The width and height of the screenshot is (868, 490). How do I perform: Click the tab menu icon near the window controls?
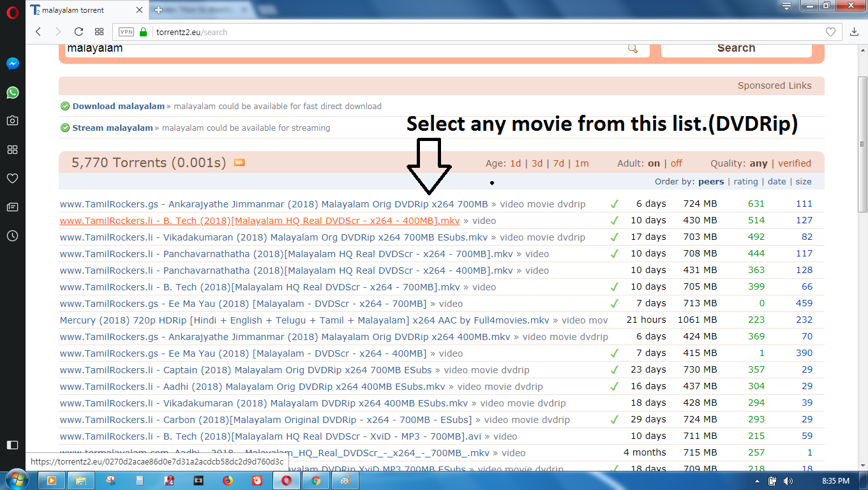point(787,6)
